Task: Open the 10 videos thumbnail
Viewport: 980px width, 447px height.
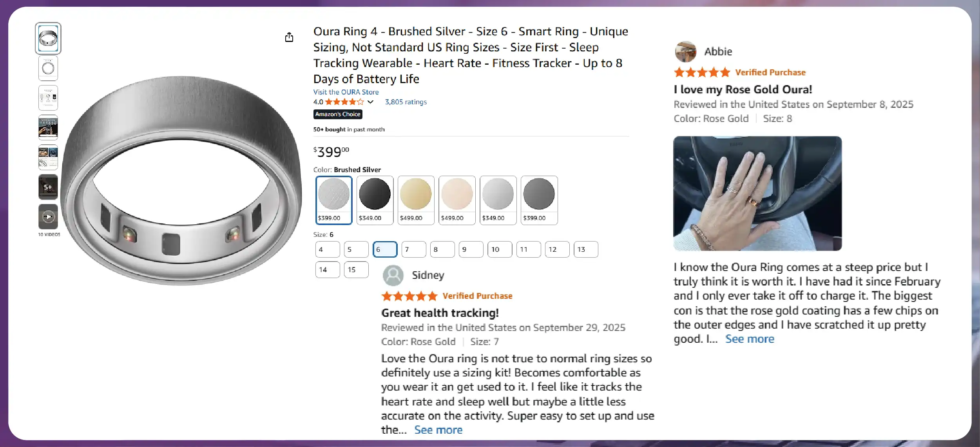Action: [x=48, y=216]
